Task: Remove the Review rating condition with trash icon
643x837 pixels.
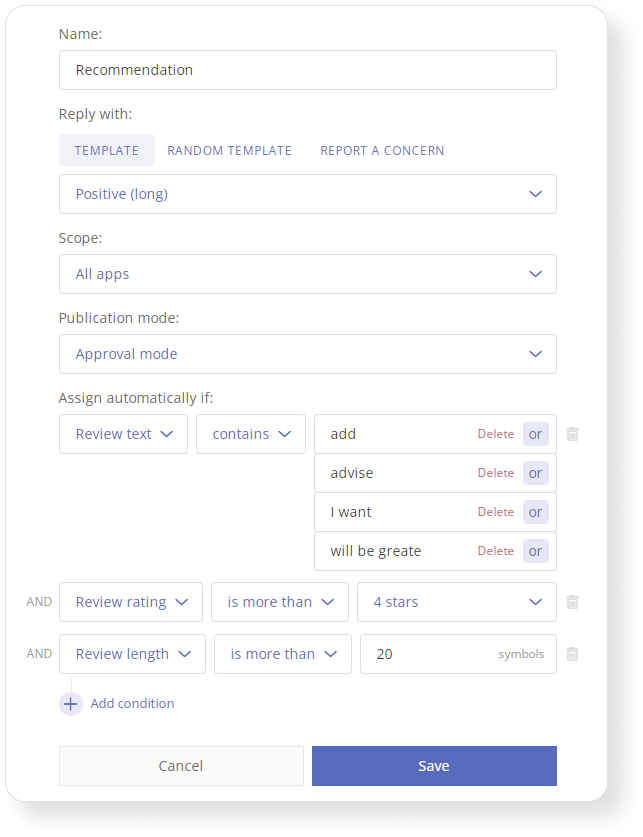Action: pyautogui.click(x=572, y=602)
